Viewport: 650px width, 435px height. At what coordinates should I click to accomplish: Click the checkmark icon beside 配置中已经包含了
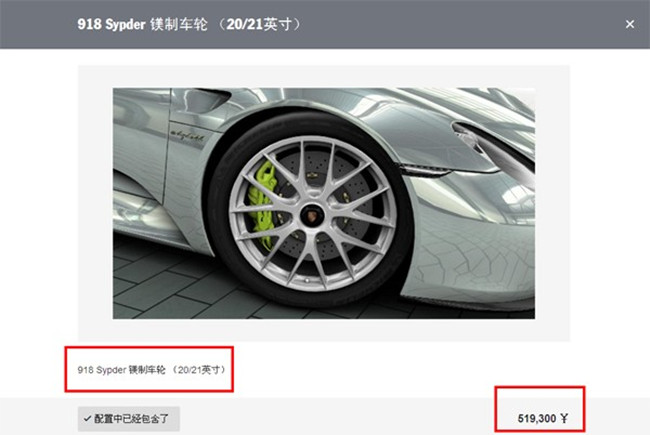point(87,419)
